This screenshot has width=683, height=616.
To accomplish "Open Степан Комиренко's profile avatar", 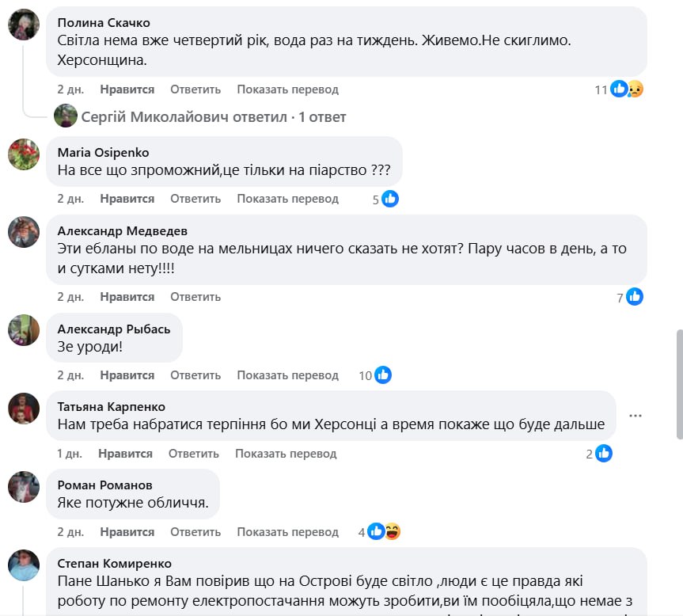I will tap(24, 565).
